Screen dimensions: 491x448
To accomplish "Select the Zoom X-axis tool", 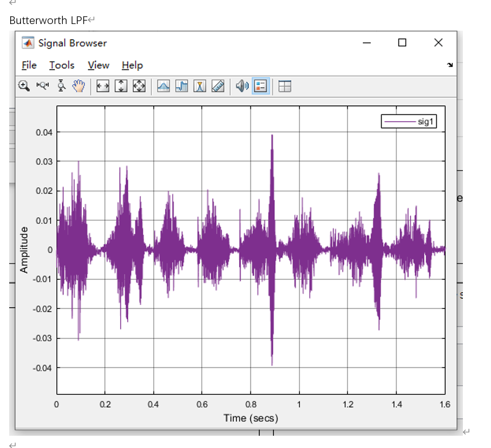I will tap(42, 85).
